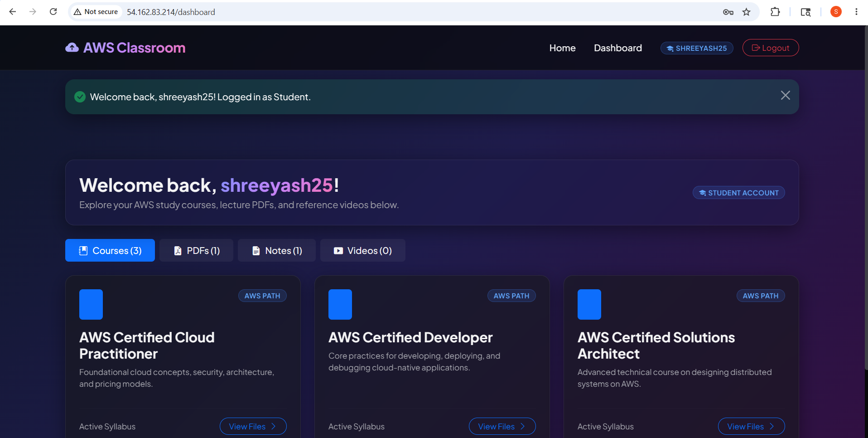Click 'Foundational cloud concepts' description text
868x438 pixels.
(x=177, y=378)
